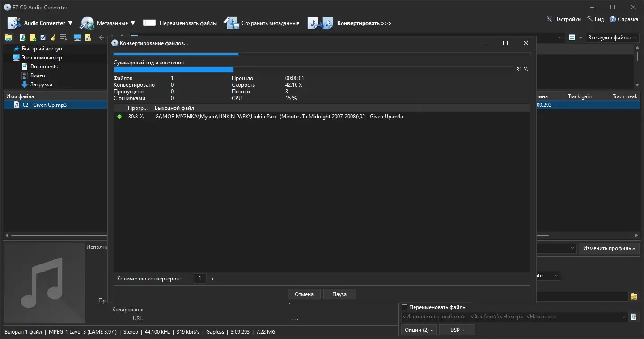This screenshot has width=644, height=339.
Task: Increase the number of converters
Action: pyautogui.click(x=213, y=279)
